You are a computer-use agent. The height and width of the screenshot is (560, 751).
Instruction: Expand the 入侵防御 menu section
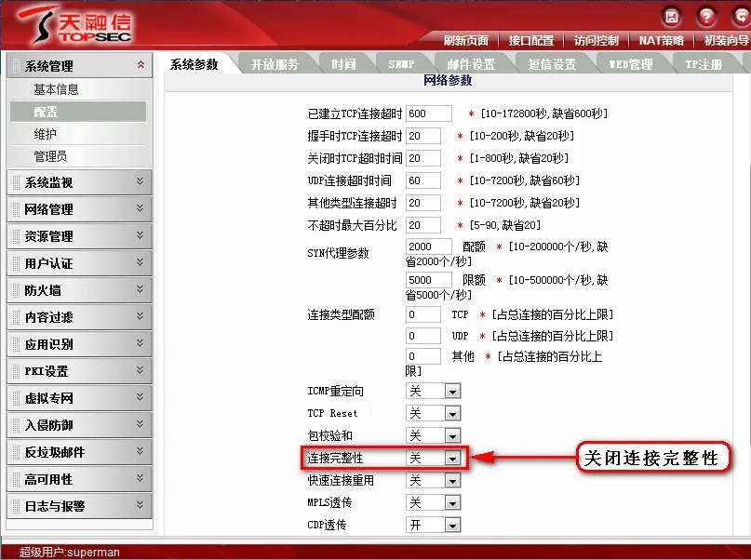point(79,424)
